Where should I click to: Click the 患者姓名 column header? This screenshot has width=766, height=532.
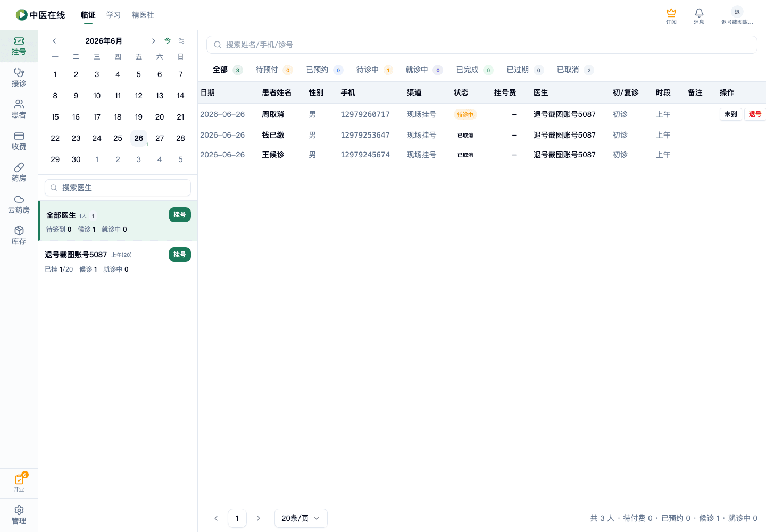coord(277,92)
